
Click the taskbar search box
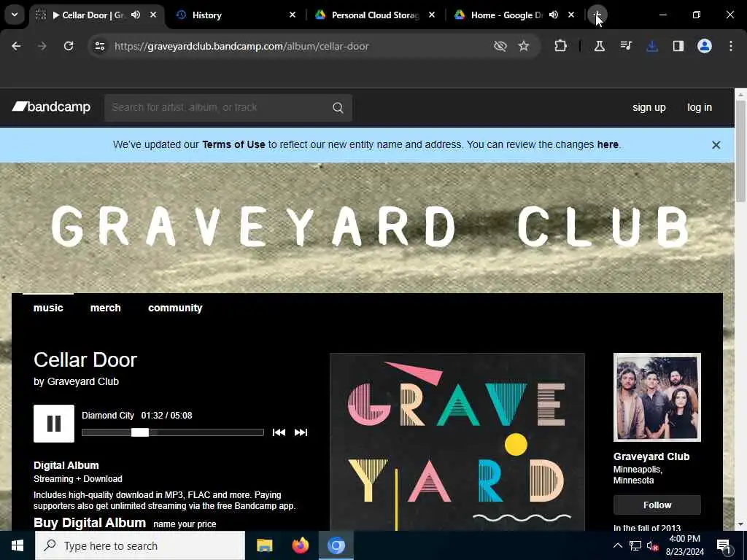(140, 545)
